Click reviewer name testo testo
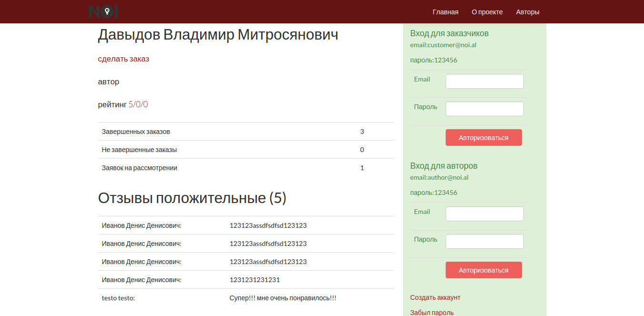The image size is (644, 316). point(119,298)
